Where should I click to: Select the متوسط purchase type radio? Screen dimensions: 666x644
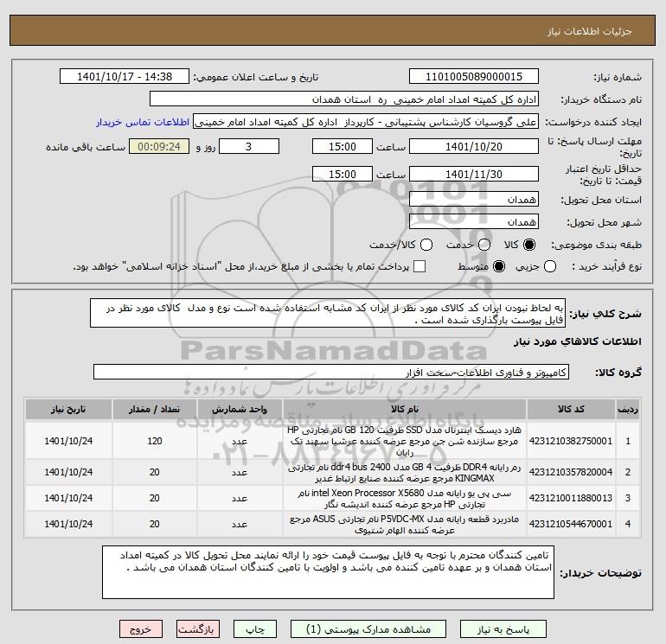pyautogui.click(x=499, y=266)
